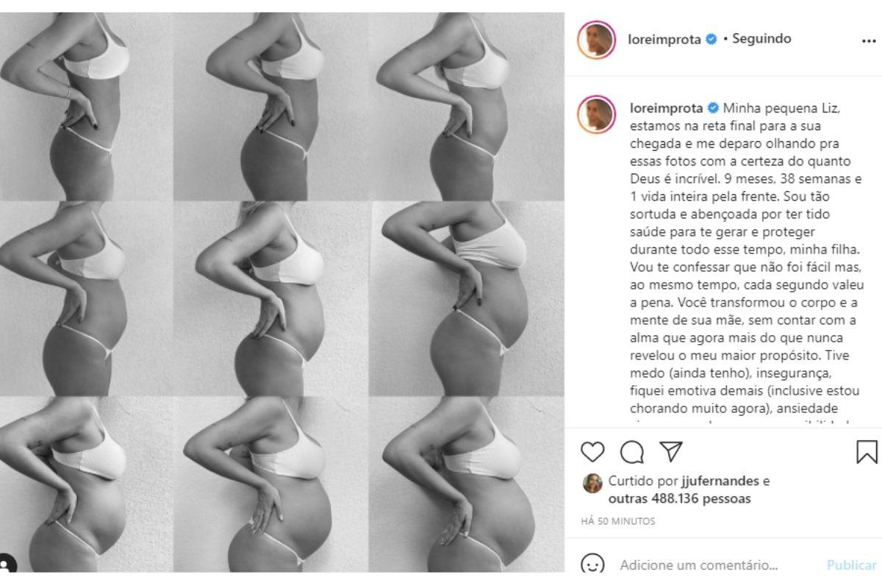Click the loreimprota username in the caption
882x588 pixels.
667,108
